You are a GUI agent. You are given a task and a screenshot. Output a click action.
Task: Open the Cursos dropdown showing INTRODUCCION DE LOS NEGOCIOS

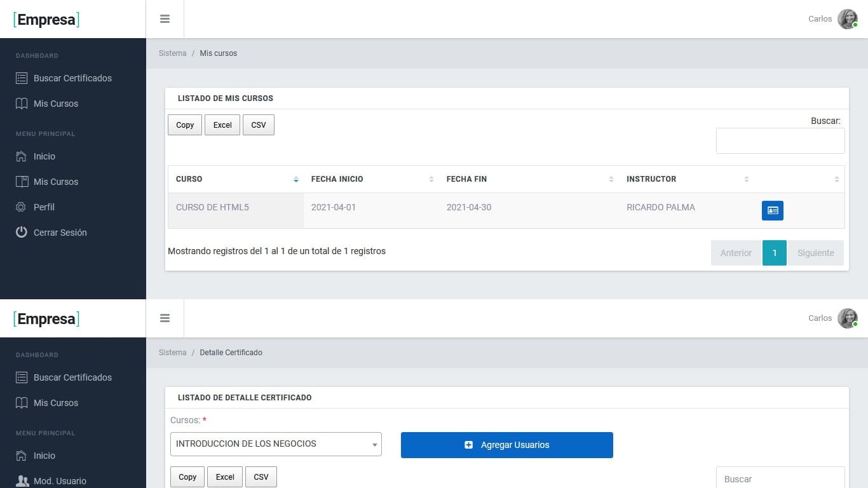pos(276,444)
